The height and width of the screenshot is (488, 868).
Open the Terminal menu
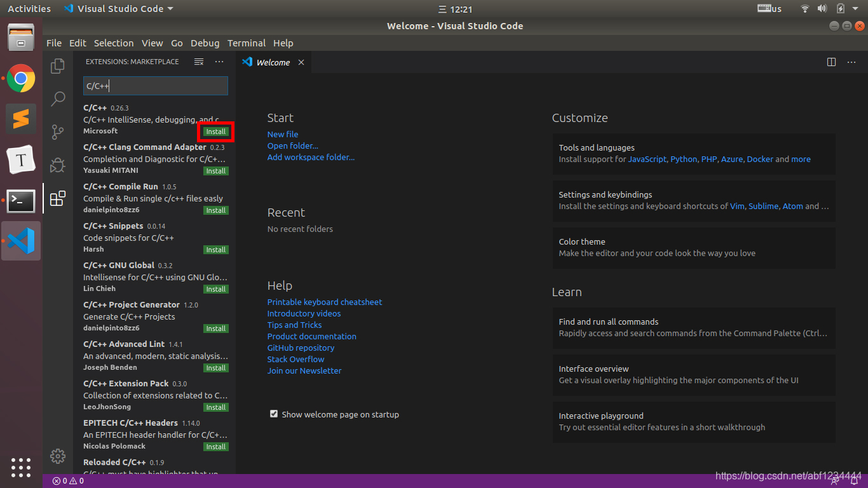247,43
